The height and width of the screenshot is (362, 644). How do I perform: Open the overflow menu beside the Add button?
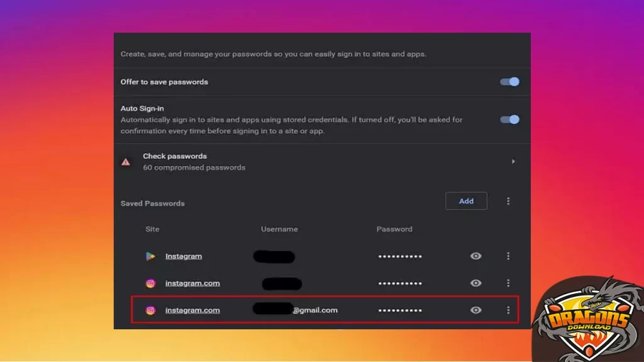pyautogui.click(x=508, y=201)
